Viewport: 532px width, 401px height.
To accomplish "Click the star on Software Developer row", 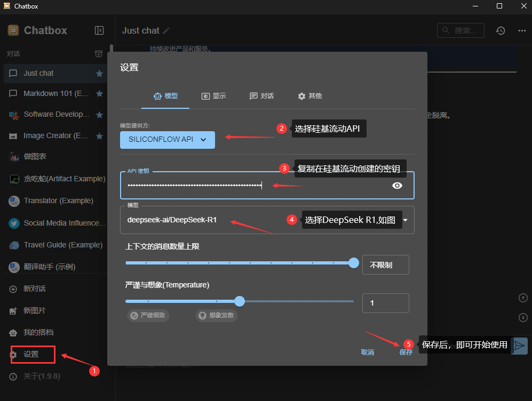I will (x=99, y=115).
